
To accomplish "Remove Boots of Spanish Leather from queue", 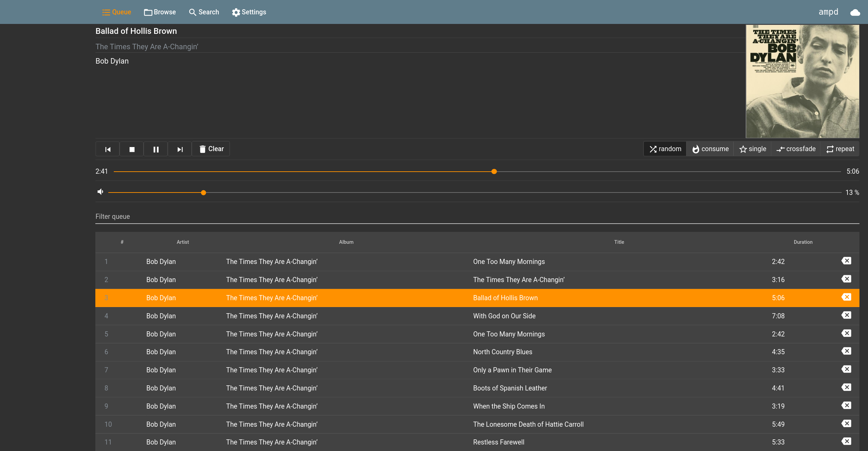I will 846,387.
